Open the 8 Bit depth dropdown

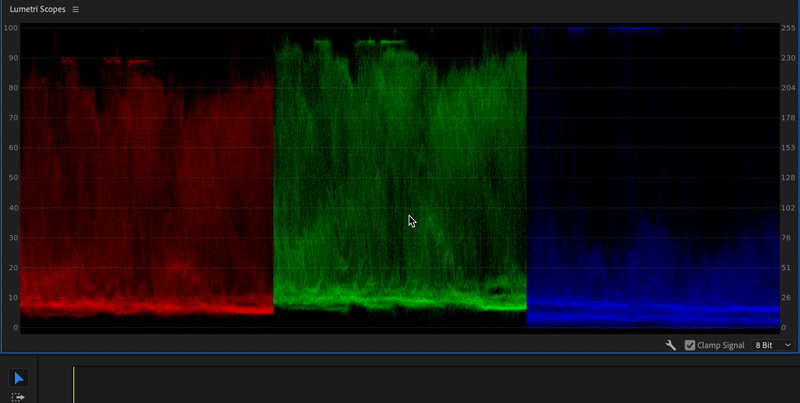point(772,345)
